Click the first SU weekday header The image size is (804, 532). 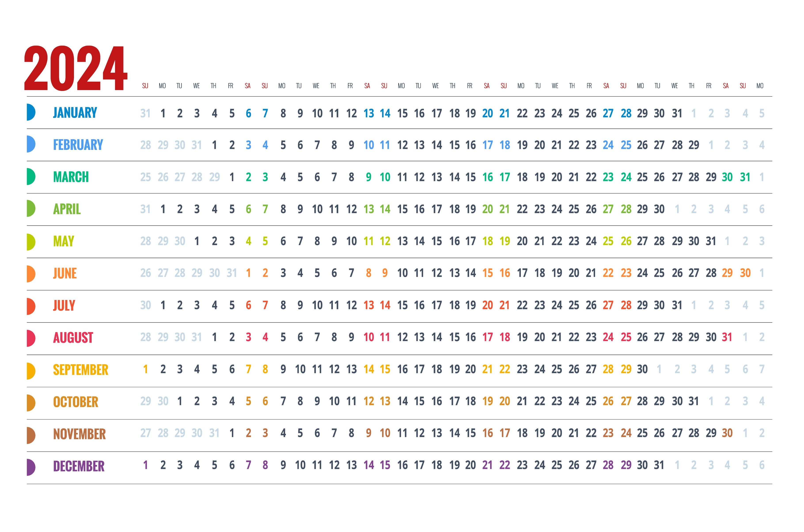(145, 86)
